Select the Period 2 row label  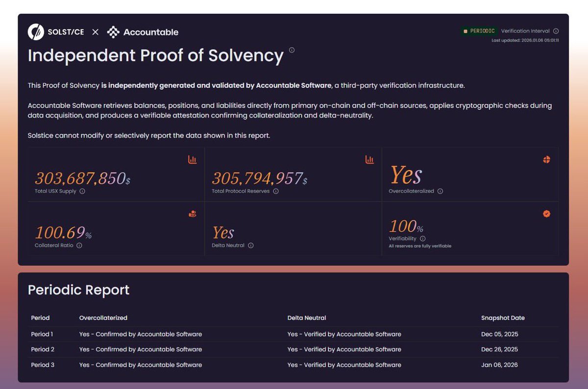[43, 349]
